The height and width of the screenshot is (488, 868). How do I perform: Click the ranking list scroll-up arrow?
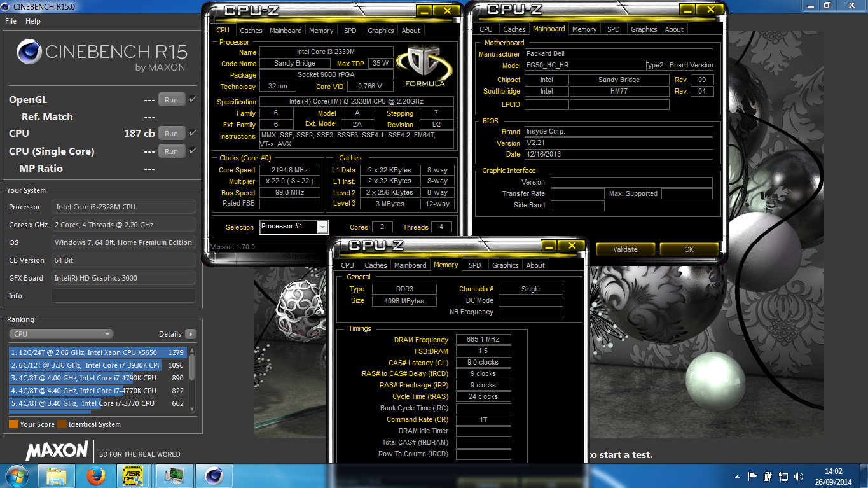193,351
